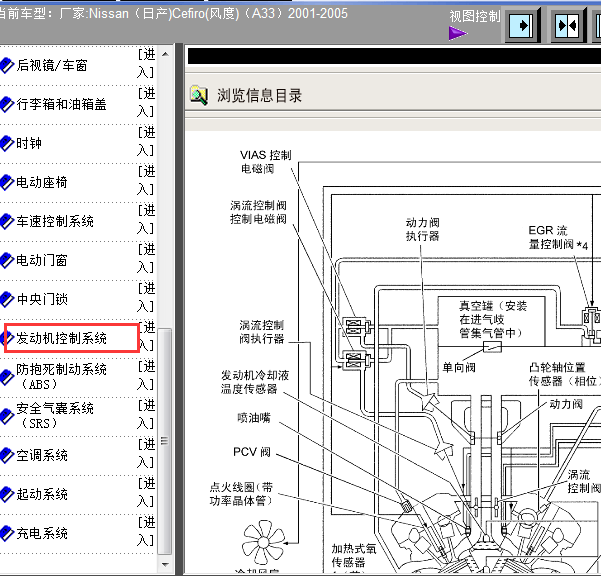Select the 中央门锁 list item
Viewport: 601px width, 576px height.
coord(42,299)
